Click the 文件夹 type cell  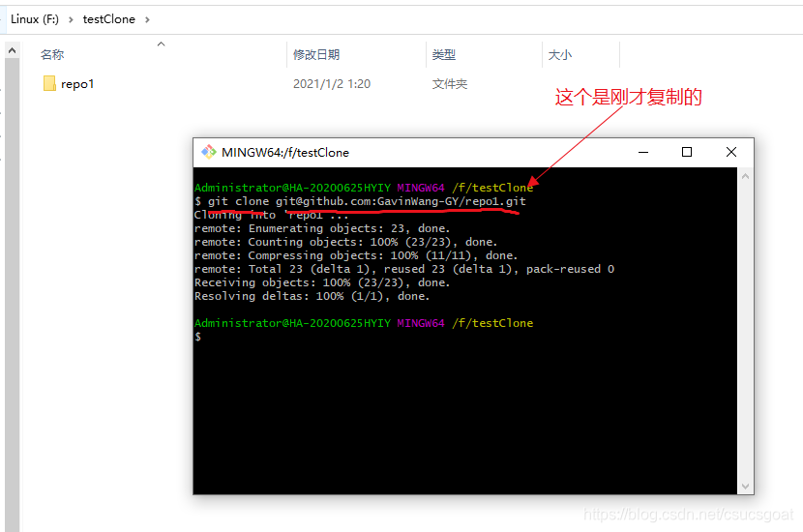(x=449, y=84)
